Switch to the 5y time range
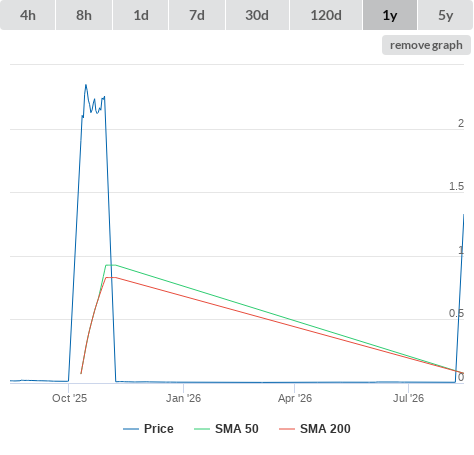Screen dimensions: 474x455 (x=446, y=15)
